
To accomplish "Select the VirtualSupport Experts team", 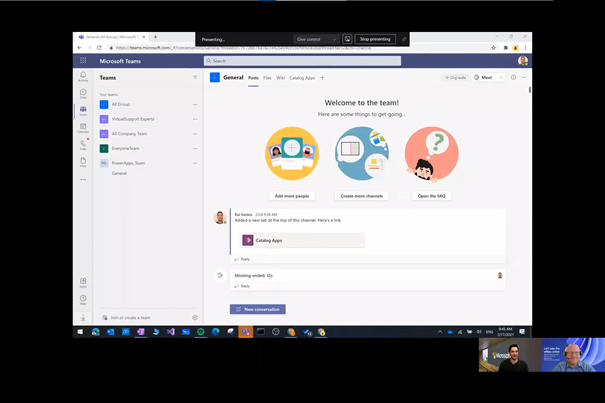I will [x=147, y=119].
